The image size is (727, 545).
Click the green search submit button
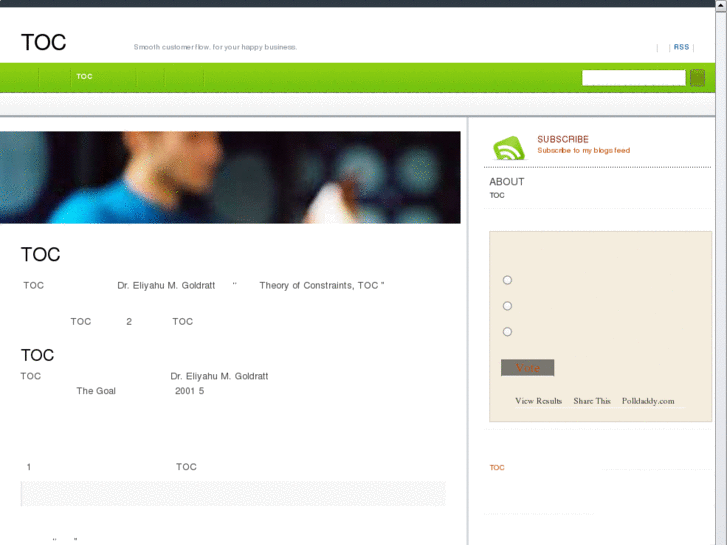[x=697, y=77]
